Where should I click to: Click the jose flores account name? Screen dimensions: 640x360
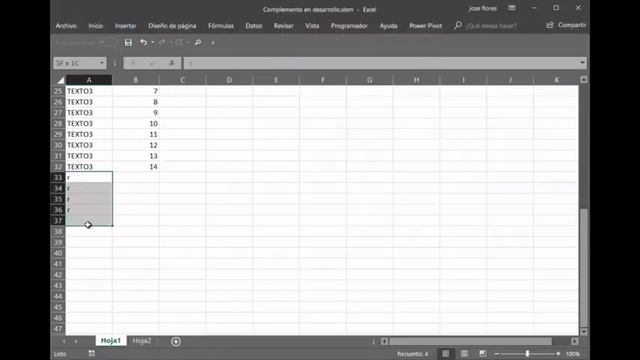coord(483,8)
